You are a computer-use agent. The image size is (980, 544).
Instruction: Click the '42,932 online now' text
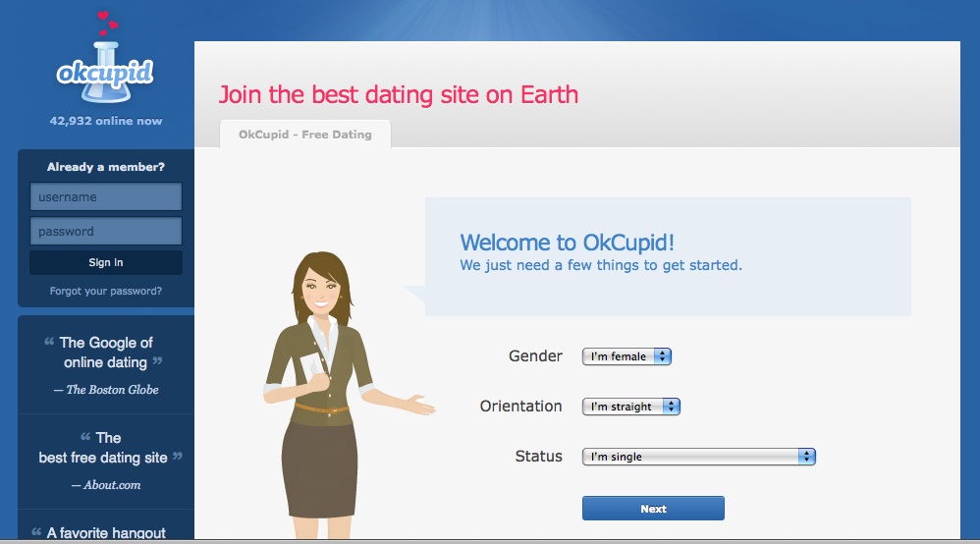[106, 121]
